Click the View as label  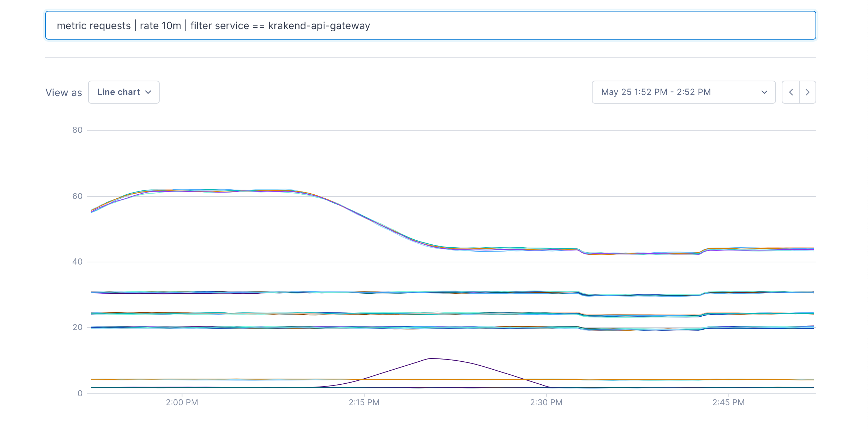point(64,92)
